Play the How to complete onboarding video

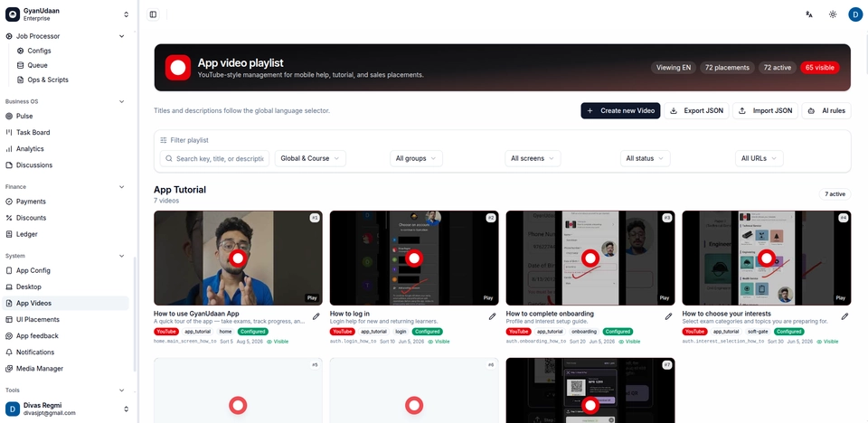pos(590,258)
